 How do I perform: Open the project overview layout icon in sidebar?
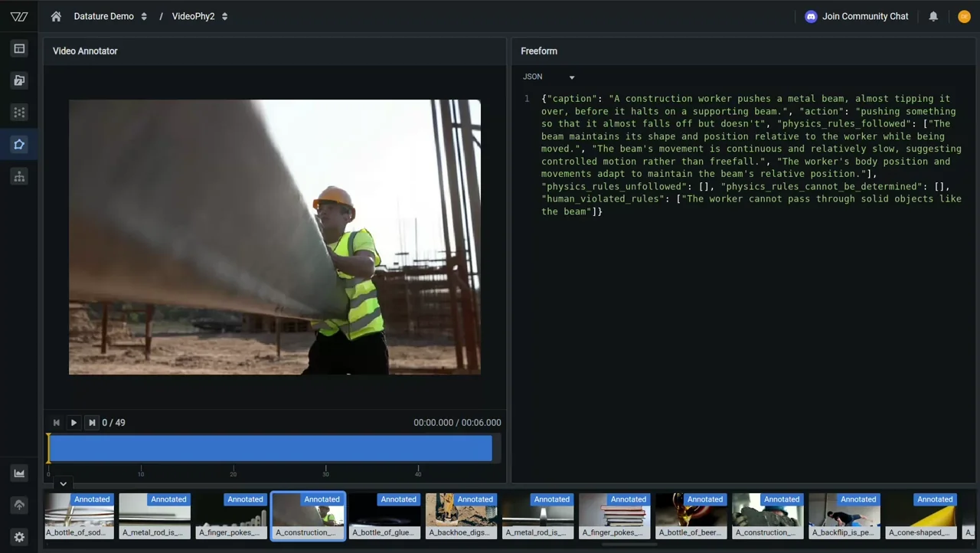pyautogui.click(x=19, y=49)
